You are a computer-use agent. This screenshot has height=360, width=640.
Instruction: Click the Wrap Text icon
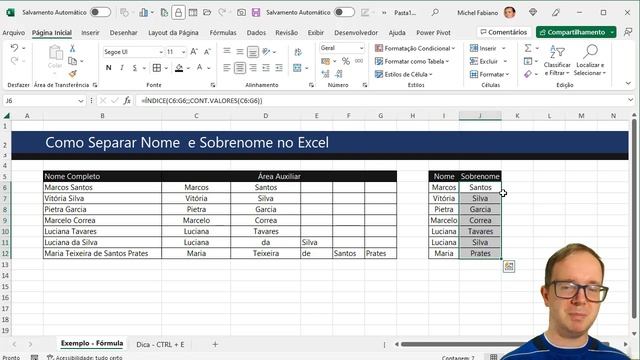[298, 52]
